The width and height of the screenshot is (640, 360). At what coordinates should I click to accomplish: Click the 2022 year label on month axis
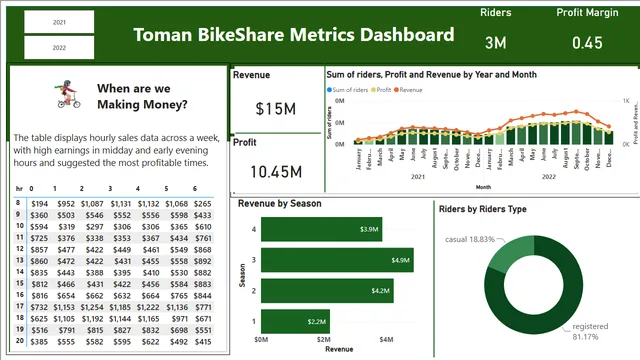(549, 177)
